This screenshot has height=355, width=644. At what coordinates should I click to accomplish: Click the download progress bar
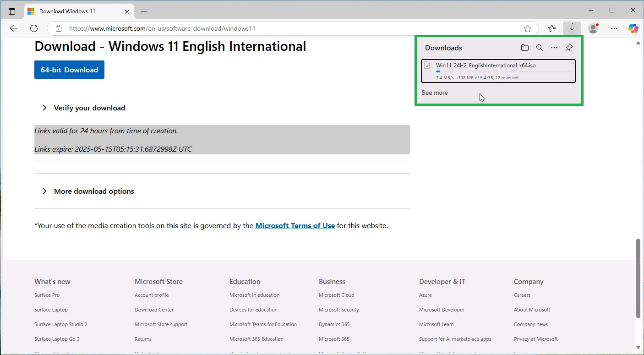[504, 71]
